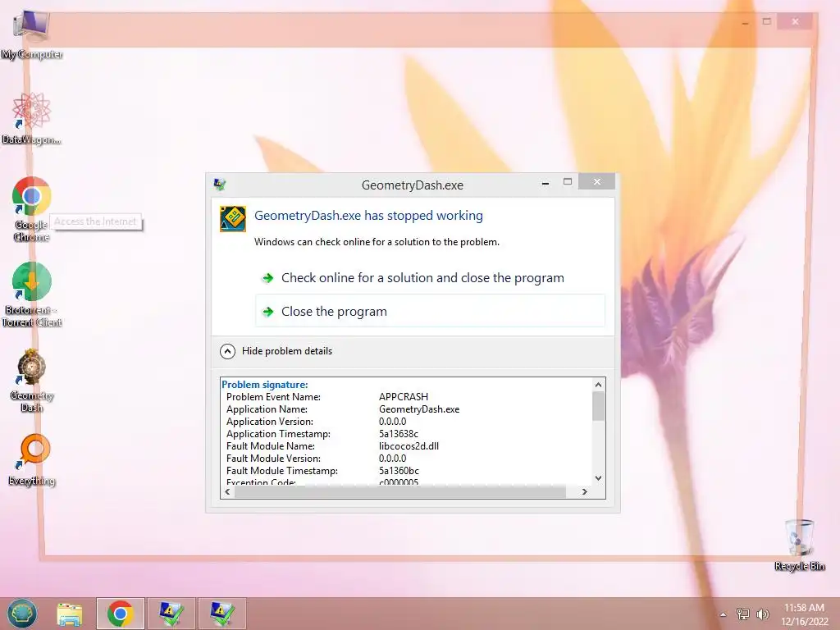840x630 pixels.
Task: Open Geometry Dash desktop shortcut
Action: [x=32, y=380]
